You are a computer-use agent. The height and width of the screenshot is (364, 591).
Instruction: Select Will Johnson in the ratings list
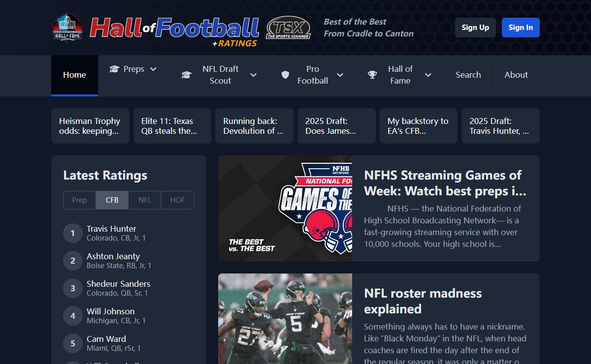[111, 311]
